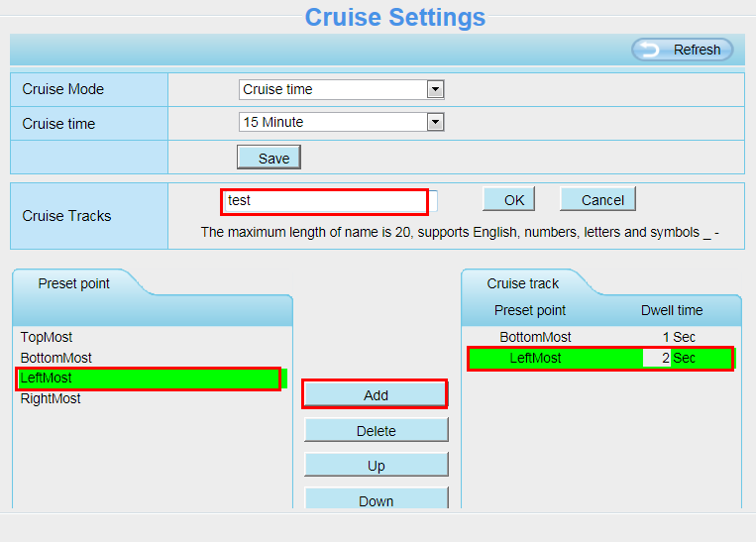This screenshot has height=542, width=756.
Task: Click the cruise track name field containing test
Action: [330, 201]
